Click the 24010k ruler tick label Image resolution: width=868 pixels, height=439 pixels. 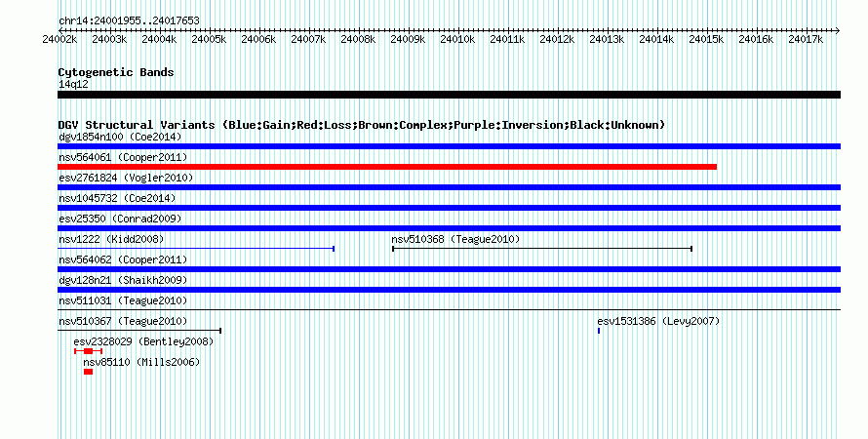point(457,39)
